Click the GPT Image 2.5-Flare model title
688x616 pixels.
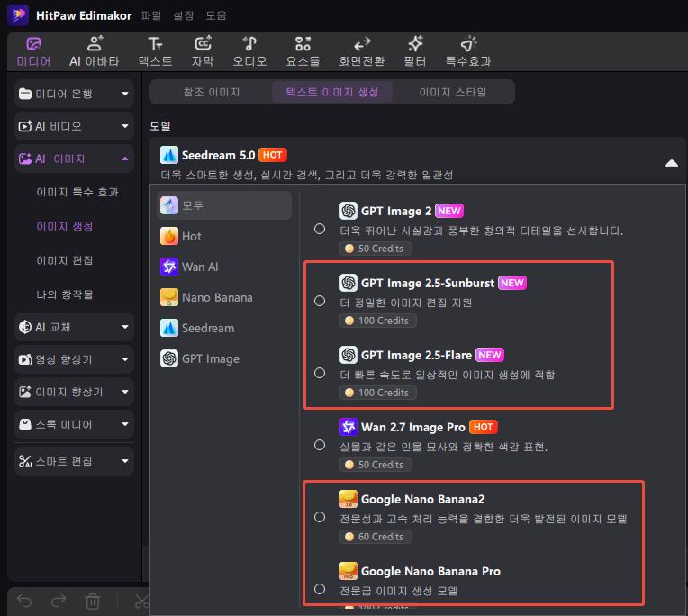416,355
